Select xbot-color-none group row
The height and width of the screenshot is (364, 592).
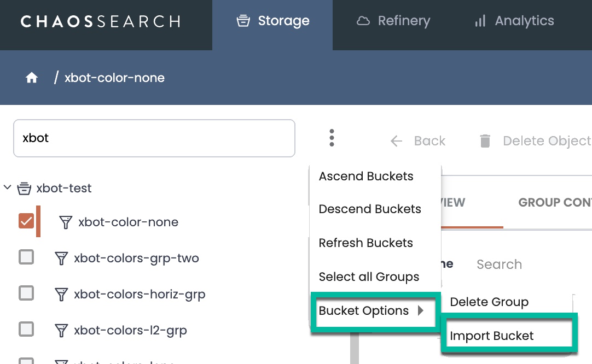click(x=128, y=222)
